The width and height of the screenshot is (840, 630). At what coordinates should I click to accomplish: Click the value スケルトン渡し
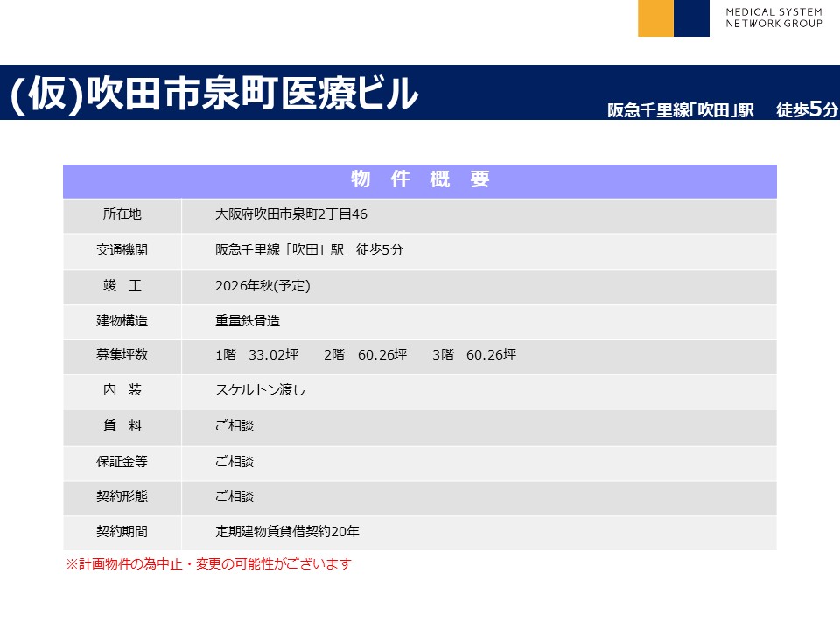pos(261,390)
